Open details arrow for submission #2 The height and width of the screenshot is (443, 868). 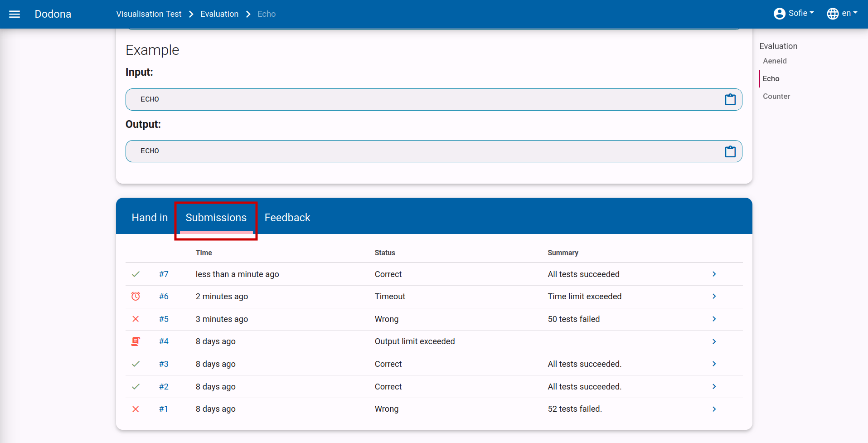click(x=714, y=386)
